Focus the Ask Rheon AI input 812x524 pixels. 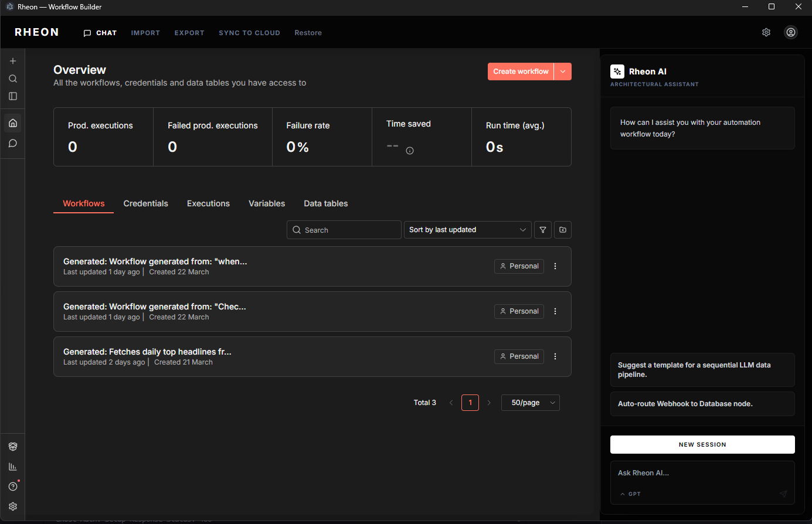[702, 473]
